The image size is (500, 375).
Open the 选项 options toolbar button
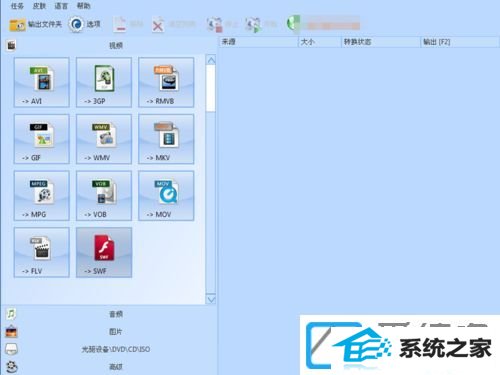85,24
